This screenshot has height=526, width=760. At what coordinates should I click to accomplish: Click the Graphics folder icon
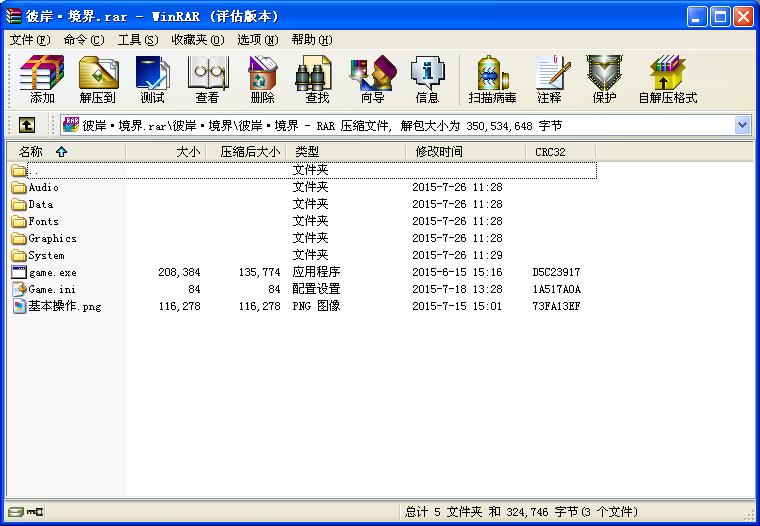tap(19, 239)
